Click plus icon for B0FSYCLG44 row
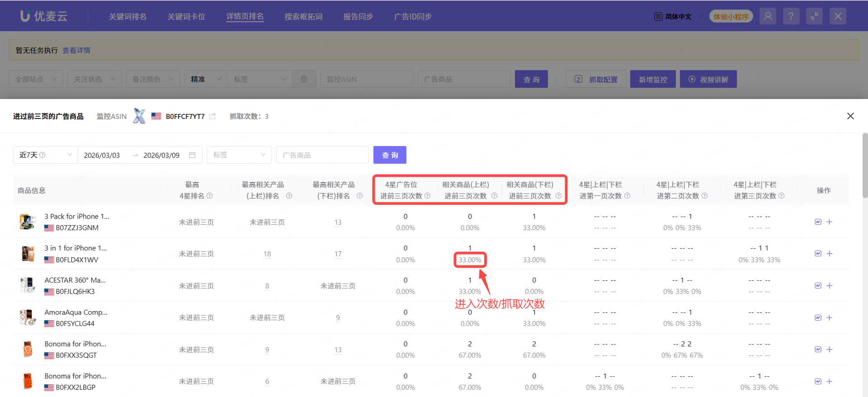The width and height of the screenshot is (868, 397). click(829, 318)
